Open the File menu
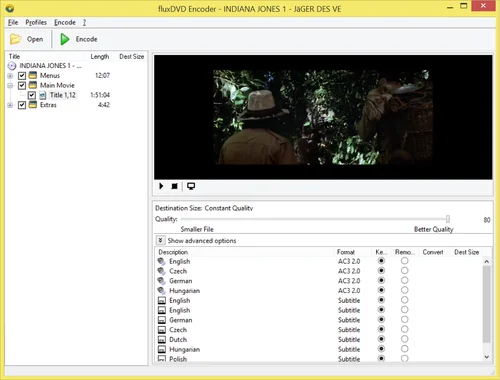 pos(13,22)
